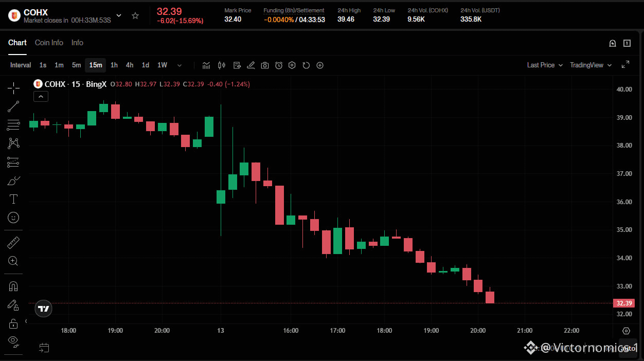Select the brush drawing tool
The width and height of the screenshot is (644, 361).
(14, 180)
